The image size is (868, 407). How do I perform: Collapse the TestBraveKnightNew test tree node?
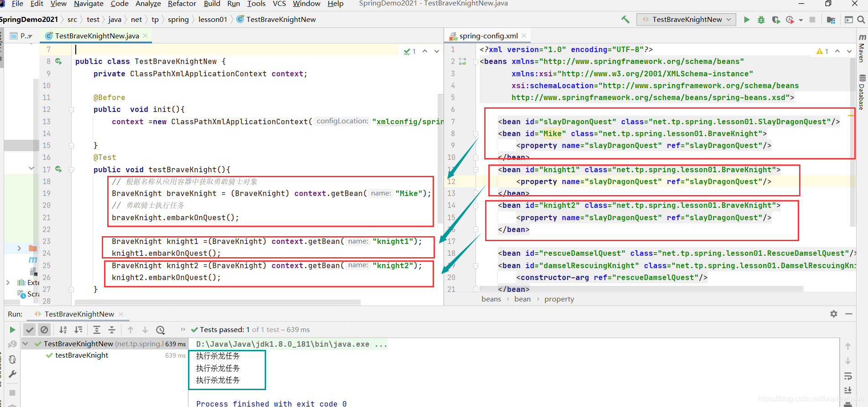26,344
